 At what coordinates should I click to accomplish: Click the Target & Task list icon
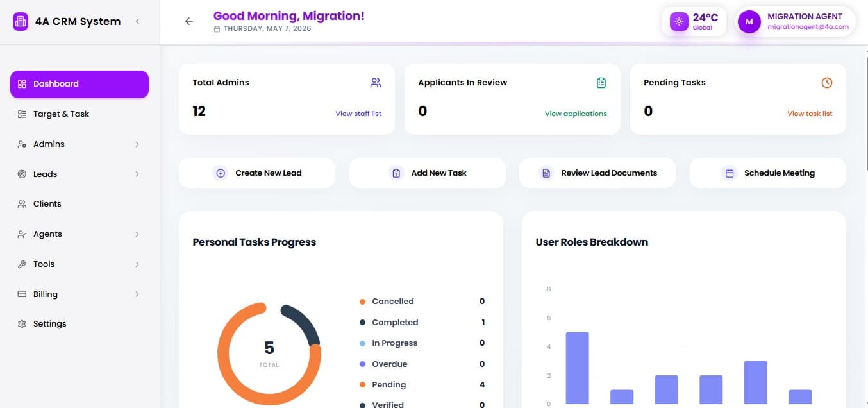(x=22, y=114)
